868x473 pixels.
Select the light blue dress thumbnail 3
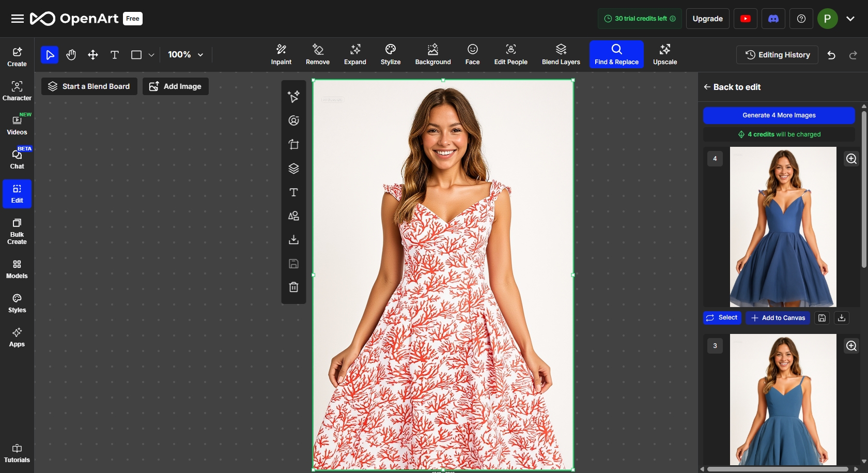(x=783, y=399)
